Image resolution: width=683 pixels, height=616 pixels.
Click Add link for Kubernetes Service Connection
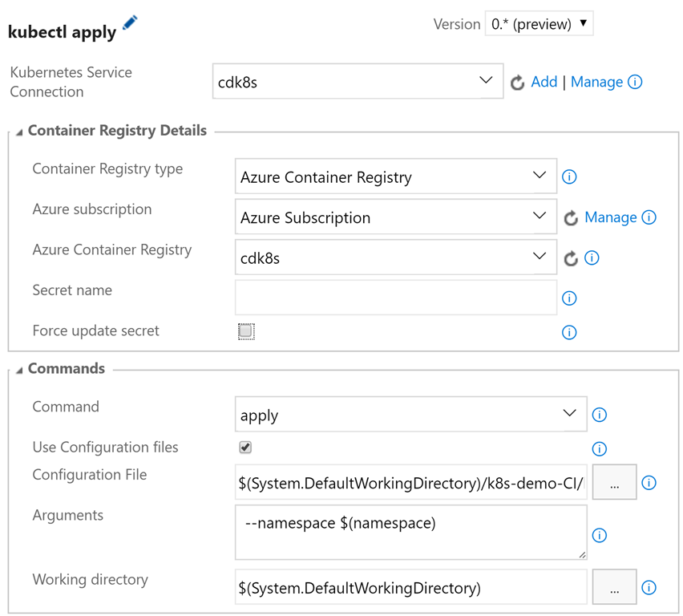(544, 82)
